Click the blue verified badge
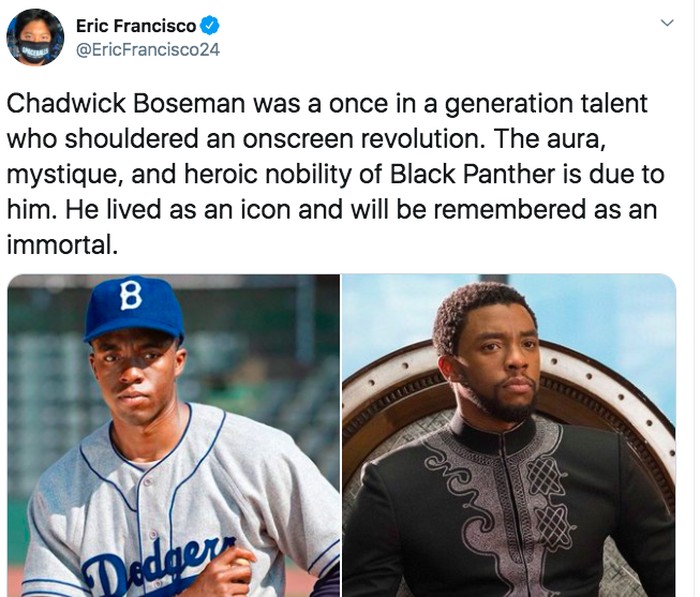This screenshot has width=700, height=597. pyautogui.click(x=209, y=25)
